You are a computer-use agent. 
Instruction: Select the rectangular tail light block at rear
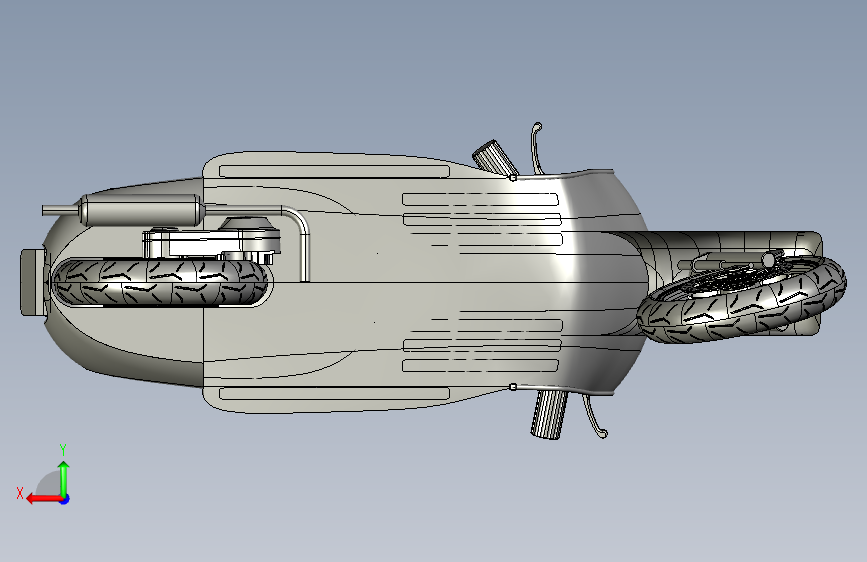click(x=32, y=282)
